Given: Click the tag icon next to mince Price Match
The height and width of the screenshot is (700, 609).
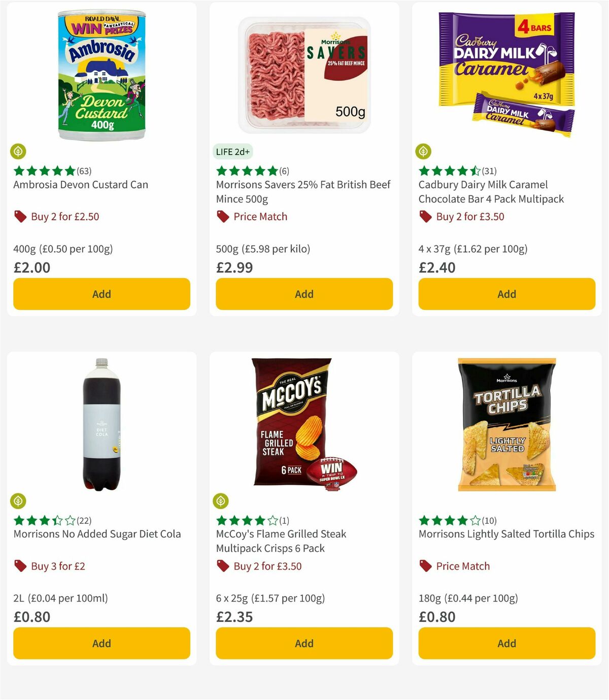Looking at the screenshot, I should 222,216.
